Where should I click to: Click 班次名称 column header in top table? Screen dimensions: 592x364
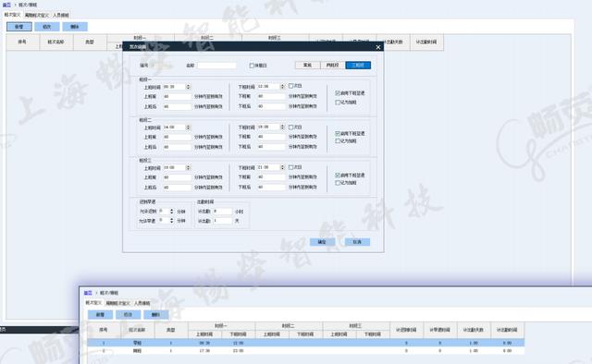point(55,42)
